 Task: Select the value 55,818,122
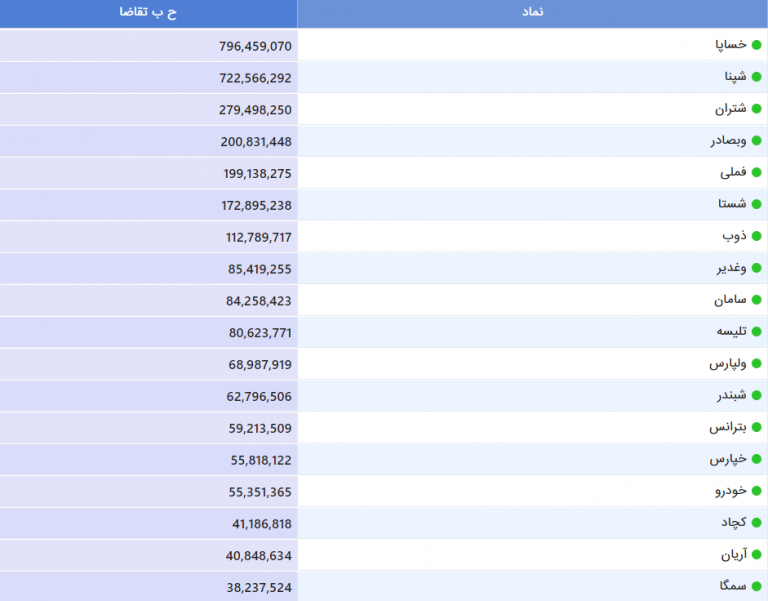(261, 460)
